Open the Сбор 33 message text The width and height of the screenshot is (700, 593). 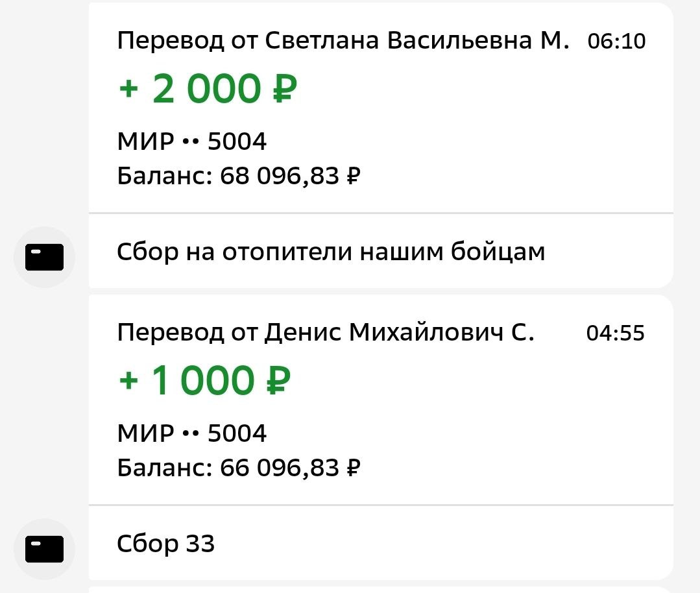click(165, 544)
